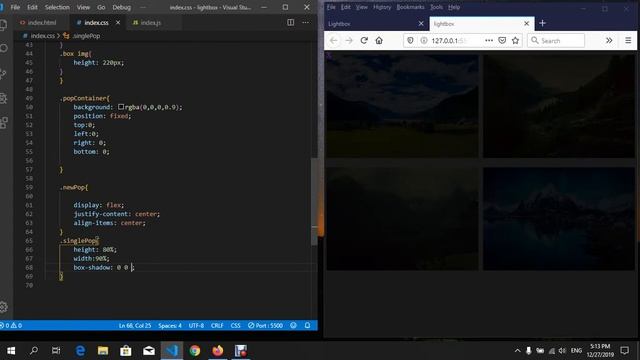Open Source Control in VS Code activity bar

(x=3, y=74)
